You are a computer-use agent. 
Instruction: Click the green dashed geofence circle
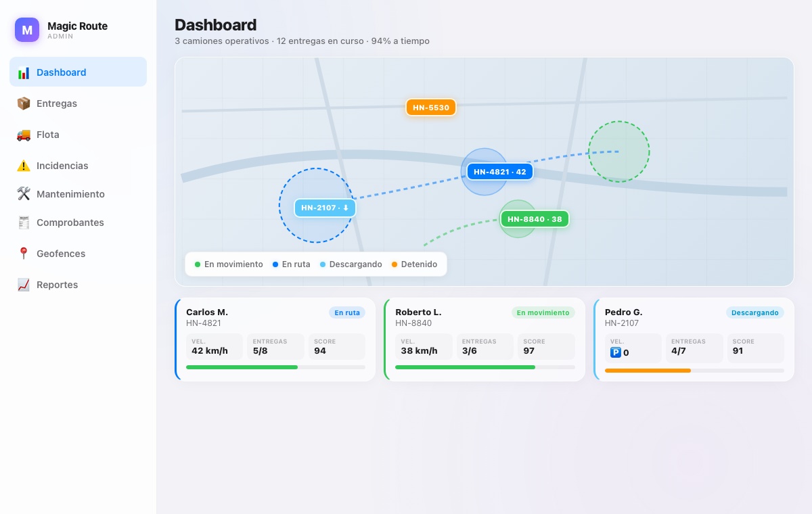click(618, 151)
